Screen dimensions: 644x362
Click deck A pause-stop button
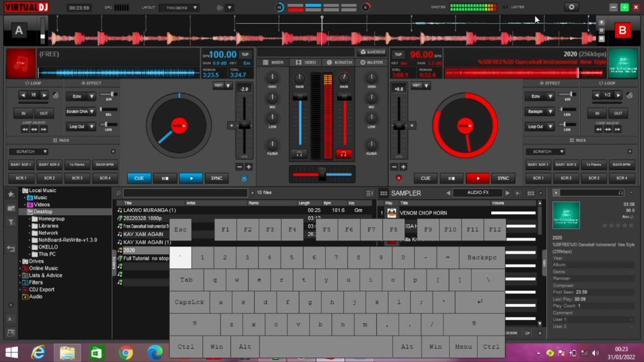coord(165,178)
